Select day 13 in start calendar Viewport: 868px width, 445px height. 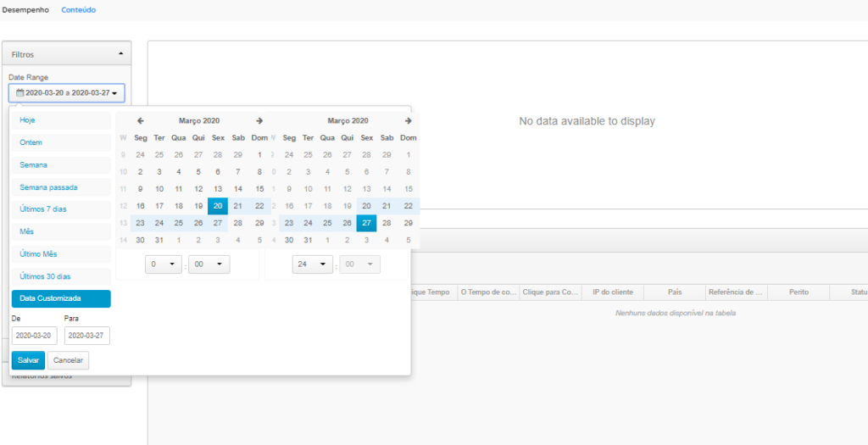tap(219, 189)
